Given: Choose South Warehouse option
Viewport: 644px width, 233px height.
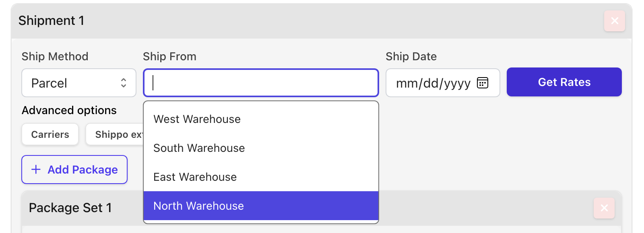Looking at the screenshot, I should (x=199, y=148).
